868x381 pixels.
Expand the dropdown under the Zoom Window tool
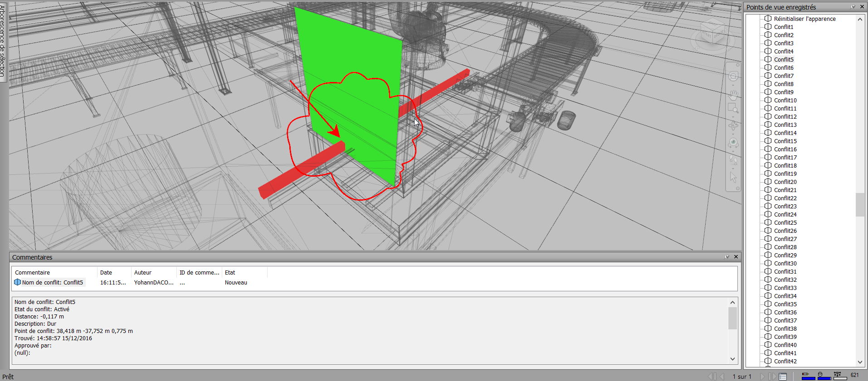click(733, 116)
